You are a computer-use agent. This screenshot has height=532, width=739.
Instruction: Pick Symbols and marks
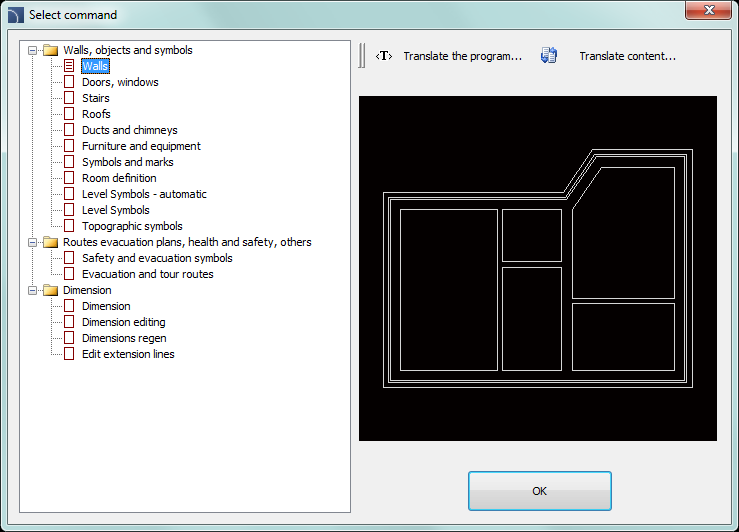point(128,162)
